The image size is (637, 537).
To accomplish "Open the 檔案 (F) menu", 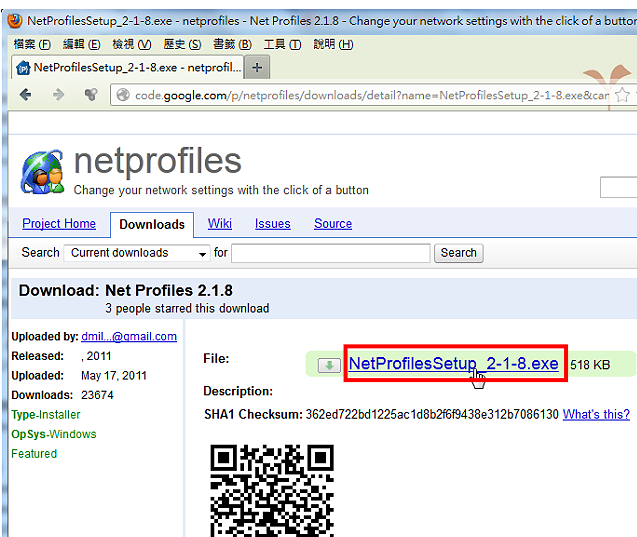I will 32,44.
